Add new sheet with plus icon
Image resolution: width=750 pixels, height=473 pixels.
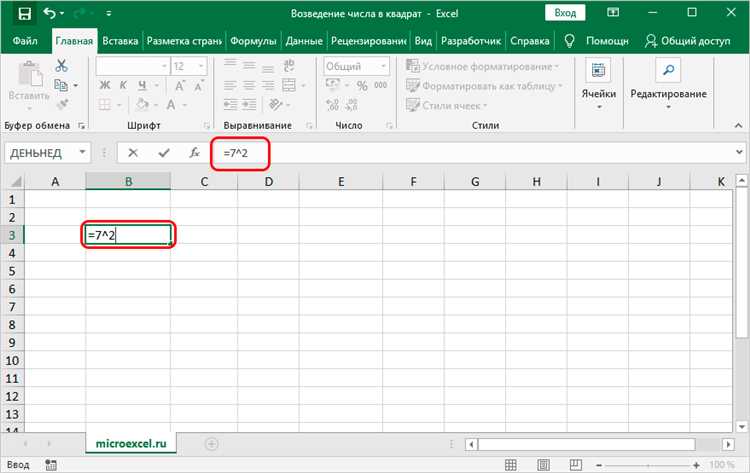point(211,444)
